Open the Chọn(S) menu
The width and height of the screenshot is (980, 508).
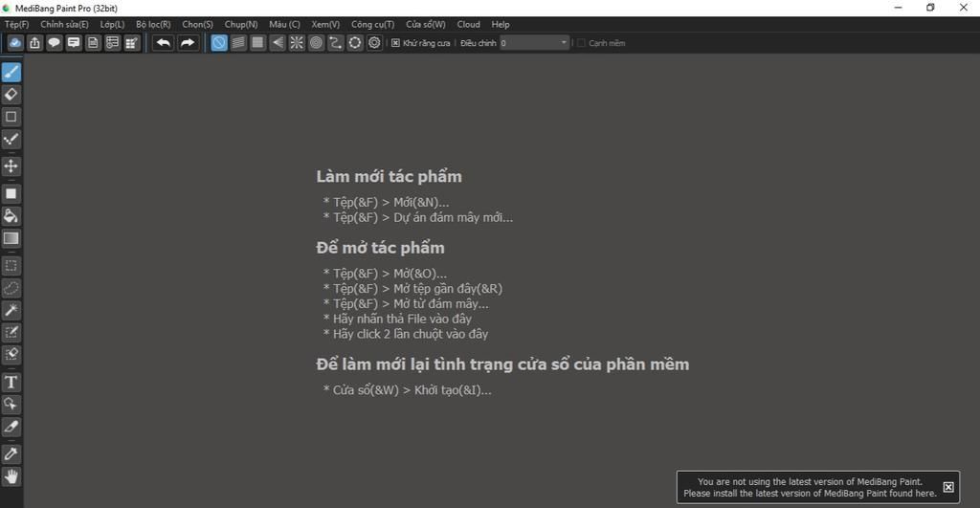tap(197, 24)
